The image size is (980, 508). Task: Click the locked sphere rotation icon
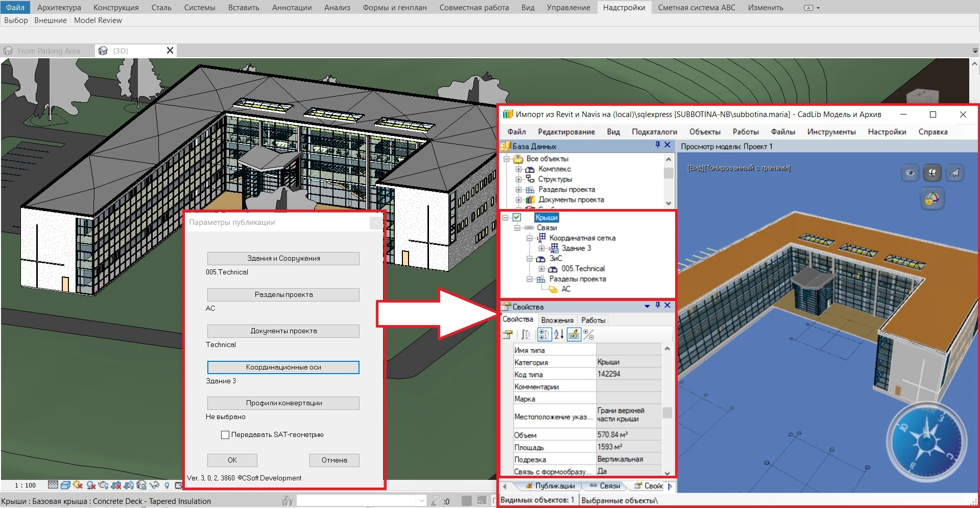pos(932,198)
